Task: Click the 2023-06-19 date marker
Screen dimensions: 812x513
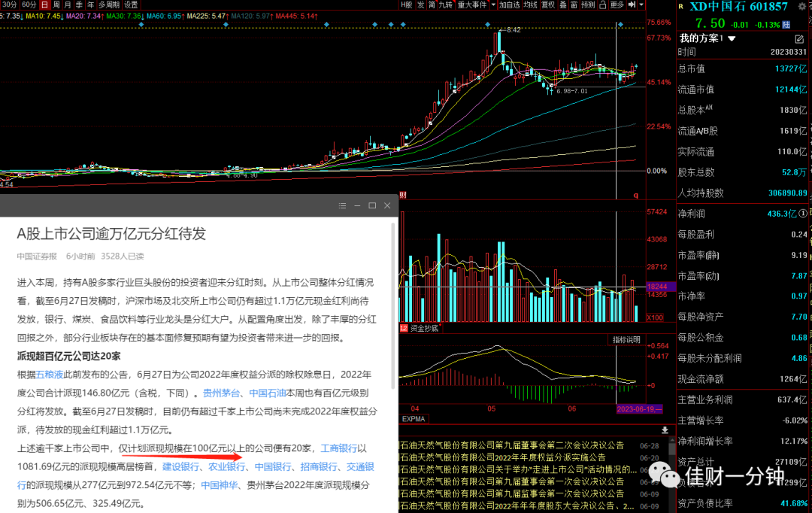Action: [639, 409]
